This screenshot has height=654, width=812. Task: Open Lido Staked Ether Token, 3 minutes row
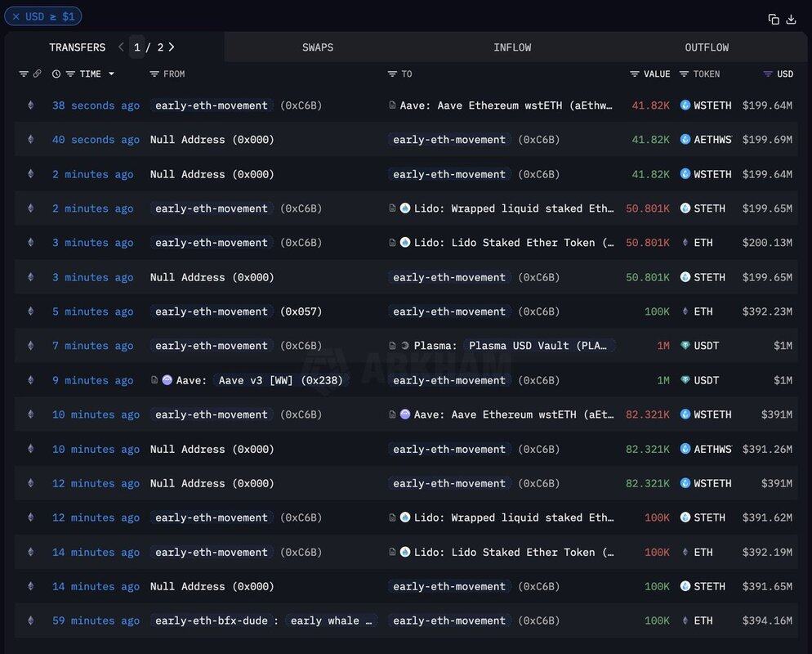pyautogui.click(x=514, y=243)
